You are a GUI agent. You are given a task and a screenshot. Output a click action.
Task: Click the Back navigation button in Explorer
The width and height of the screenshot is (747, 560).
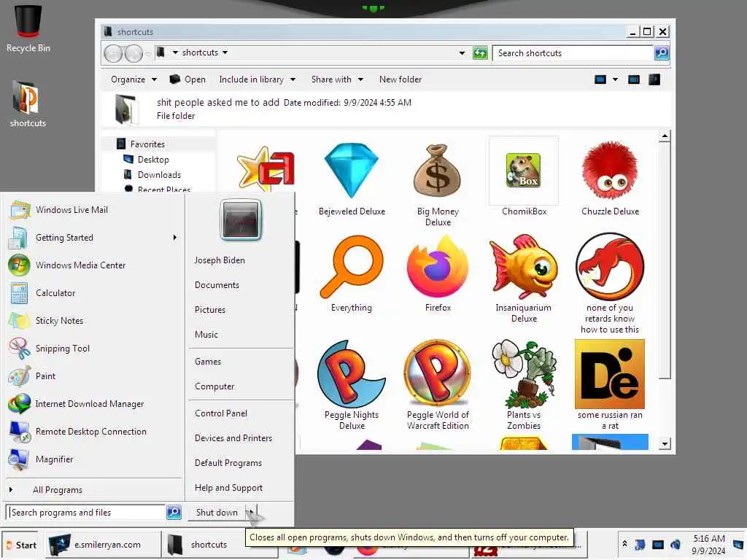[x=113, y=52]
